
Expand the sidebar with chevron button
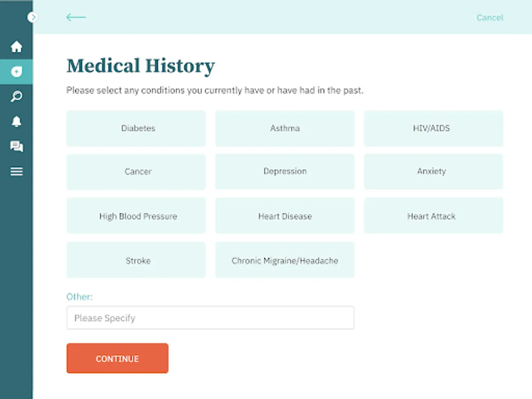click(32, 17)
